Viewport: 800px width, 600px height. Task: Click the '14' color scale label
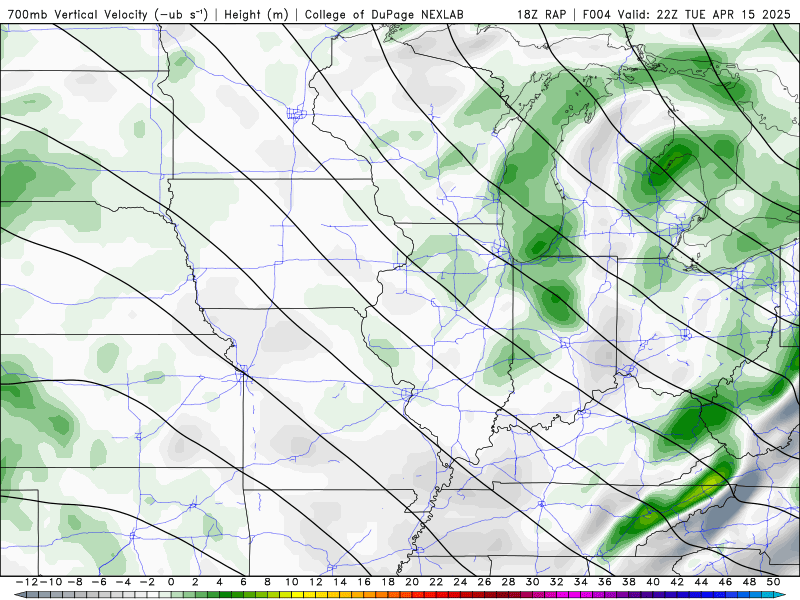[340, 582]
